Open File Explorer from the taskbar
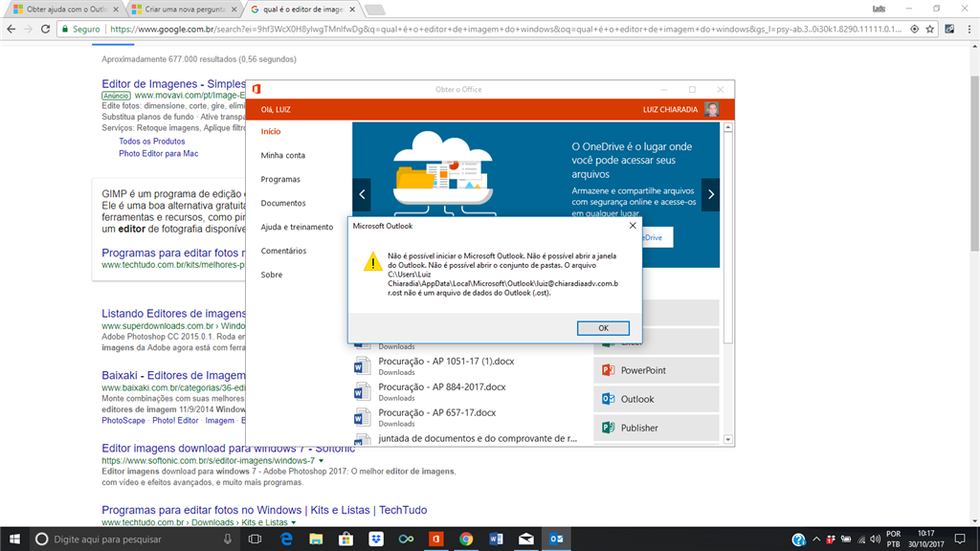Screen dimensions: 980x551 tap(316, 540)
